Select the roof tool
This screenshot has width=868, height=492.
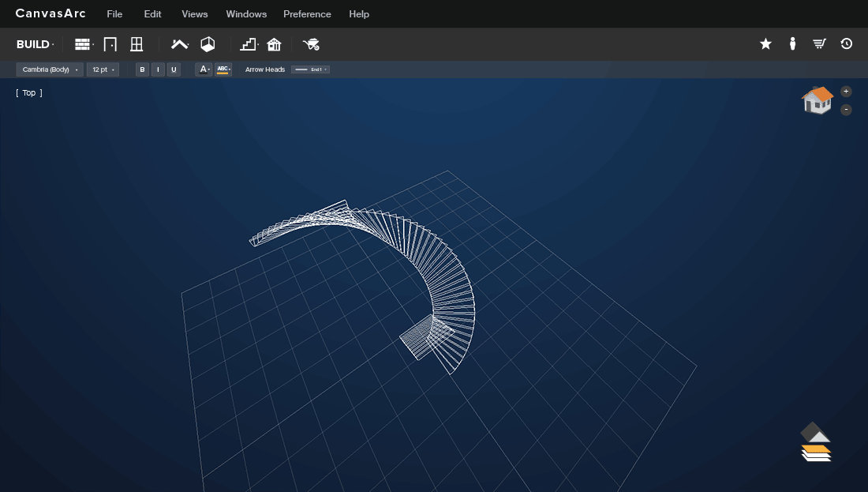coord(179,44)
